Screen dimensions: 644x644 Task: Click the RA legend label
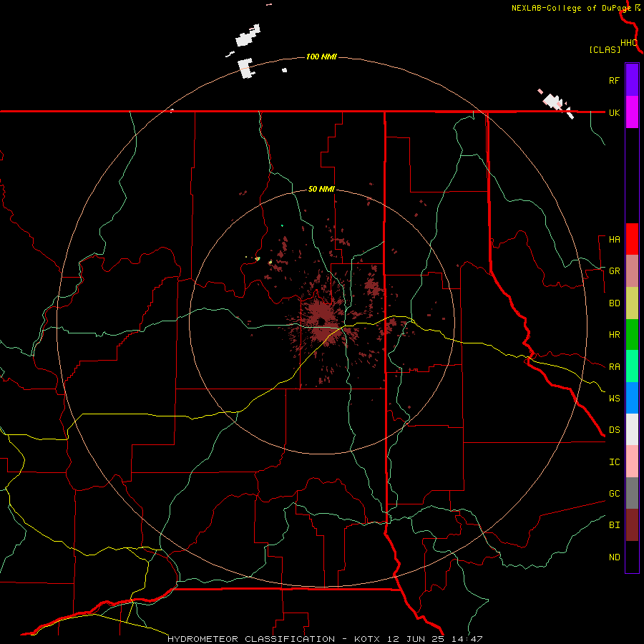[x=614, y=367]
